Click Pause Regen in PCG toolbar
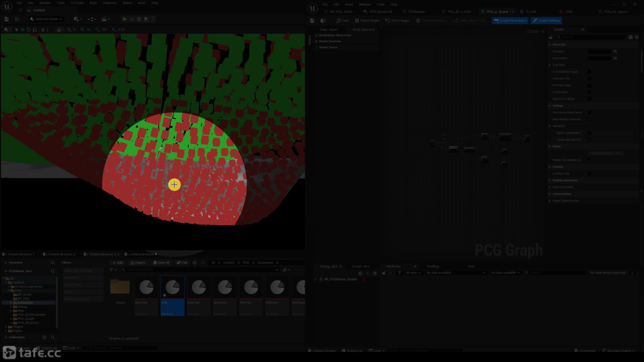644x362 pixels. 367,21
